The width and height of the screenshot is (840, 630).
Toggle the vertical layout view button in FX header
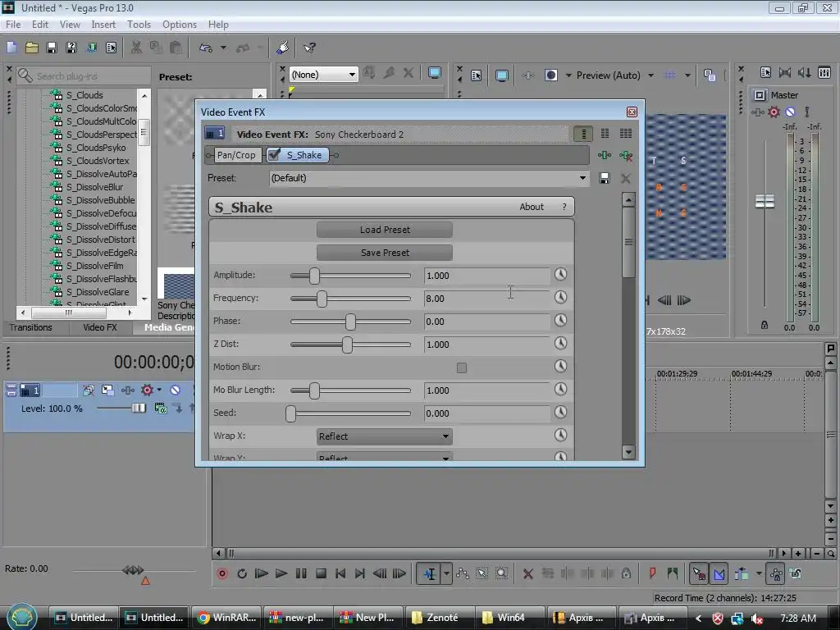[x=583, y=134]
